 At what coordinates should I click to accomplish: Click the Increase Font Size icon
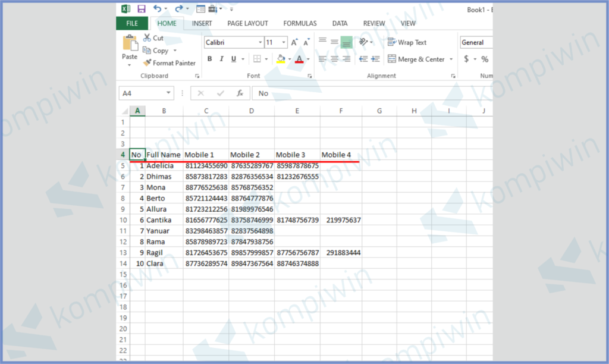tap(296, 43)
